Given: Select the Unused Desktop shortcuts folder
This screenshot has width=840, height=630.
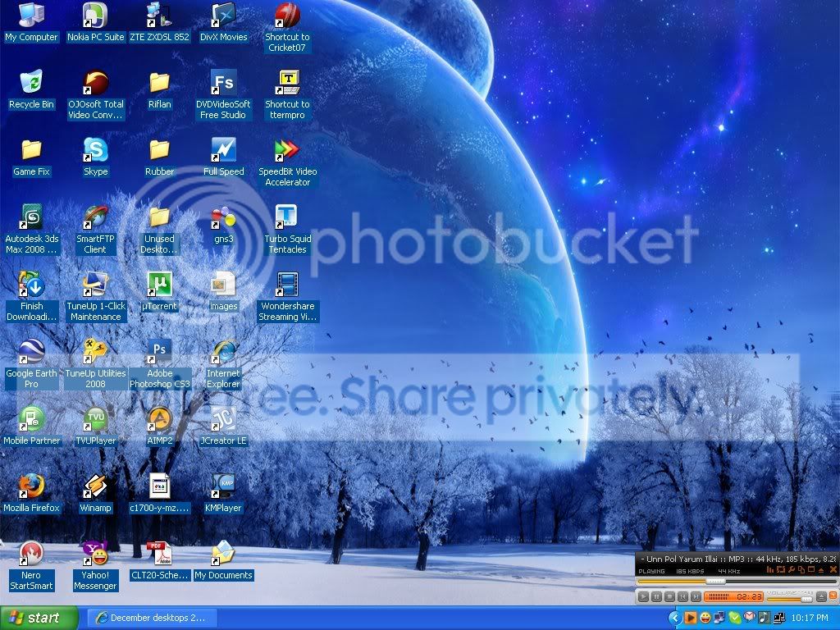Looking at the screenshot, I should (160, 230).
